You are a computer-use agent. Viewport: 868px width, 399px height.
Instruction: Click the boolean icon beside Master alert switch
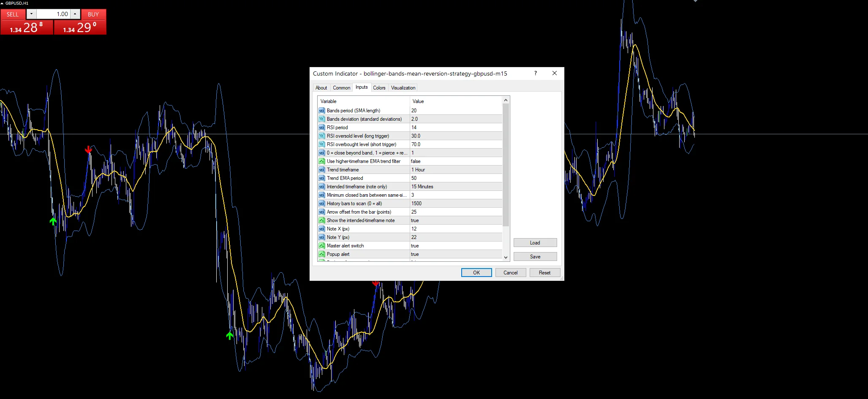point(321,246)
